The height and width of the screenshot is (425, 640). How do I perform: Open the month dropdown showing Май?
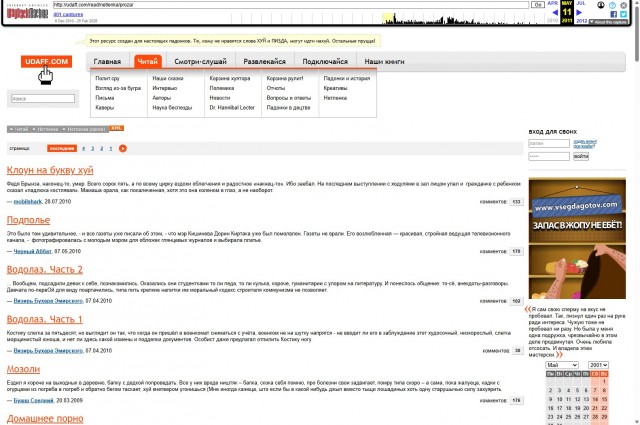[562, 365]
